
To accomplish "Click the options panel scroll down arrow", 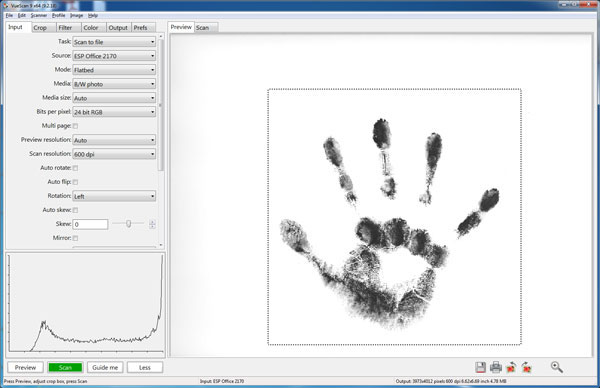I will 161,245.
